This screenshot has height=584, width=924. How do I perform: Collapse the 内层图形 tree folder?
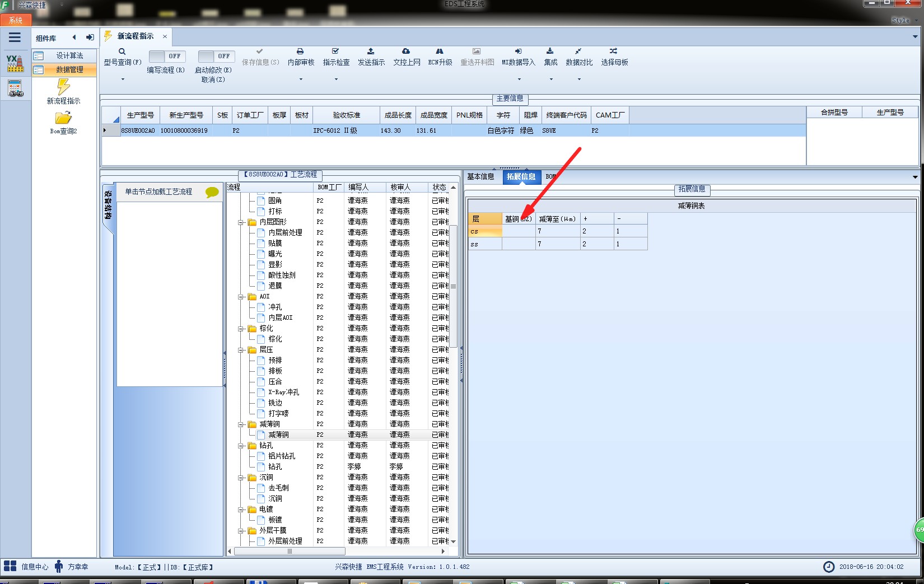coord(241,222)
